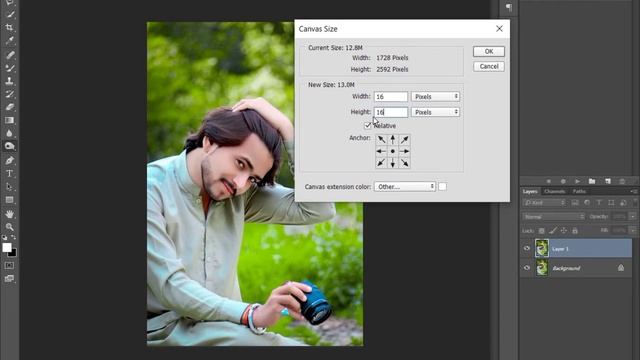
Task: Delete action trash icon
Action: pyautogui.click(x=622, y=181)
